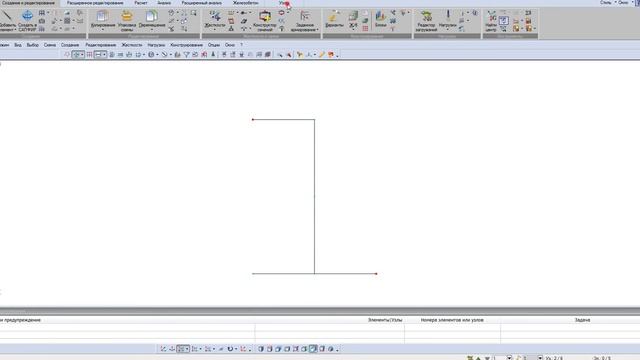640x360 pixels.
Task: Open the Расчет ribbon tab
Action: [x=141, y=3]
